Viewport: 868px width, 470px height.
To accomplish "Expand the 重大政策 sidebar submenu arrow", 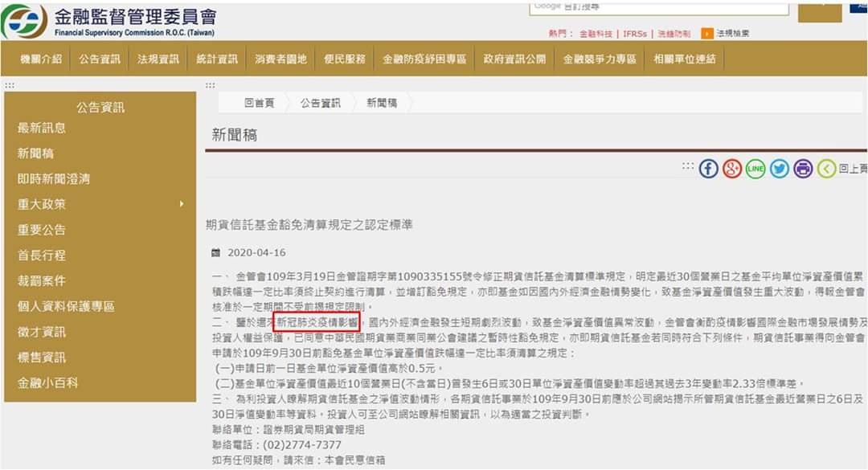I will [182, 204].
